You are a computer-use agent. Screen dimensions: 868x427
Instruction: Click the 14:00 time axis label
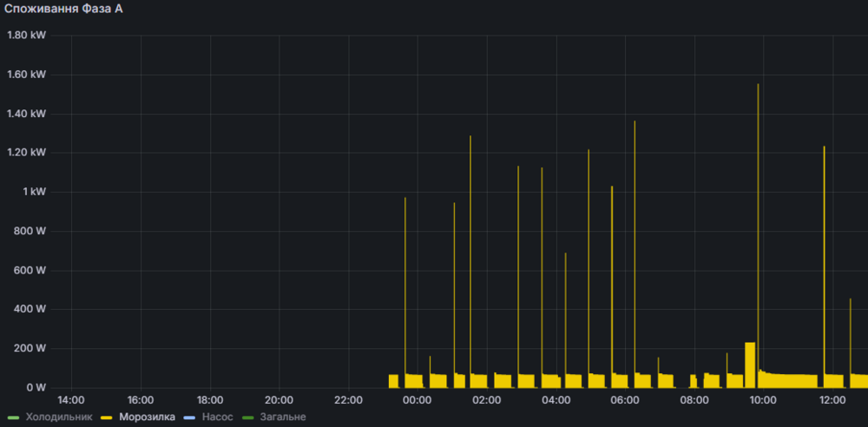(70, 400)
